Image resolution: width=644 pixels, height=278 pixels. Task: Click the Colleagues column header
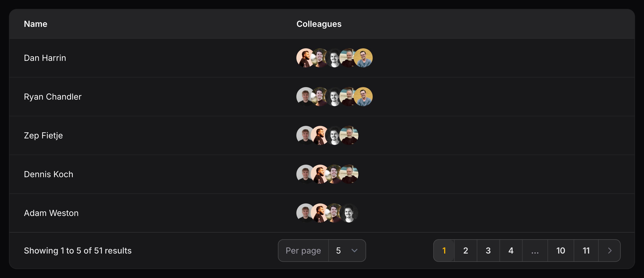click(x=319, y=24)
